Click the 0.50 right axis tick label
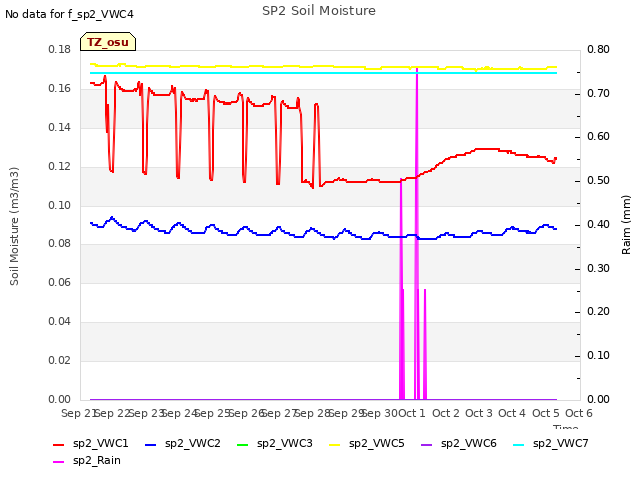 click(x=598, y=180)
